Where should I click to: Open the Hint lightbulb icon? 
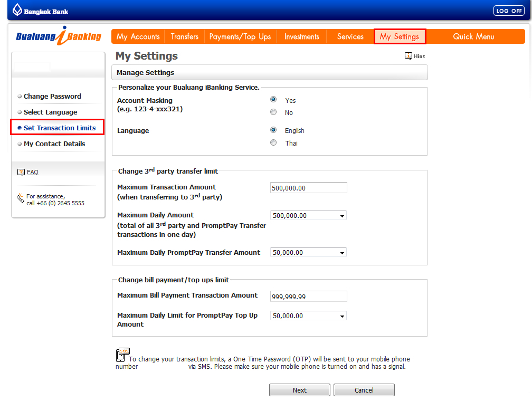[x=408, y=56]
